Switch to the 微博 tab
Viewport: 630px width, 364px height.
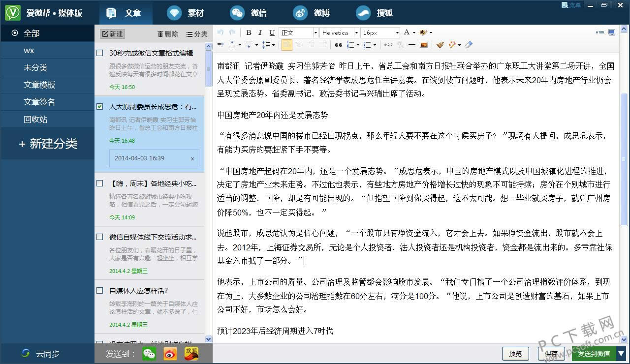[x=312, y=13]
